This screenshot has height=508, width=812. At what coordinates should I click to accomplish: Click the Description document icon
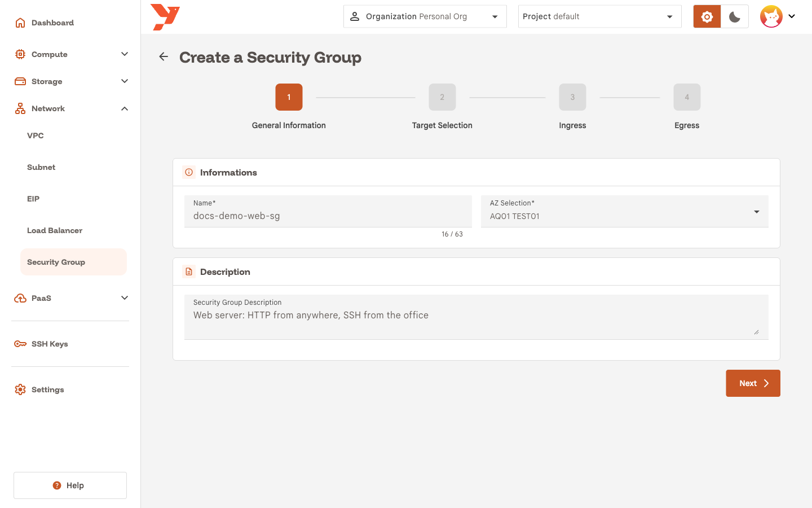(x=189, y=271)
